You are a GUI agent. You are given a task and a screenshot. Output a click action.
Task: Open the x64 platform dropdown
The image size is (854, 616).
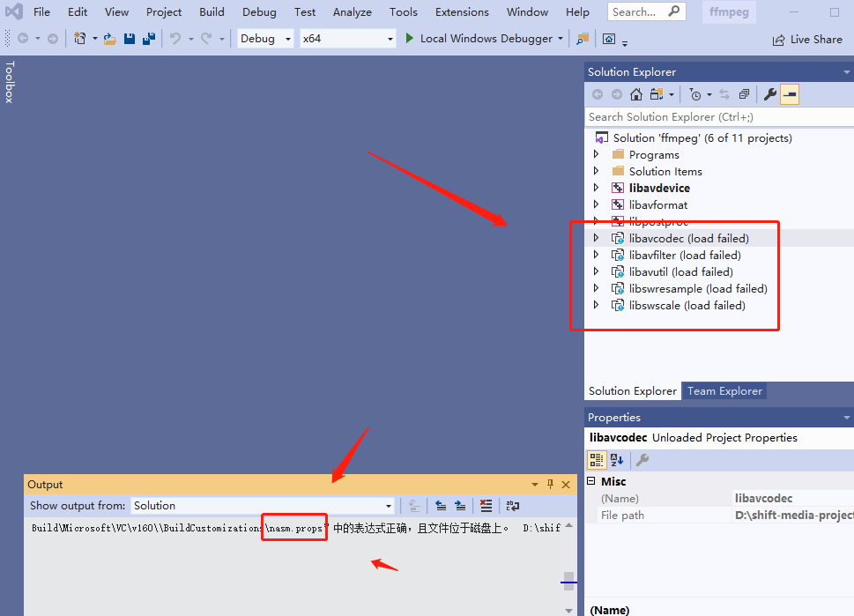pos(347,39)
